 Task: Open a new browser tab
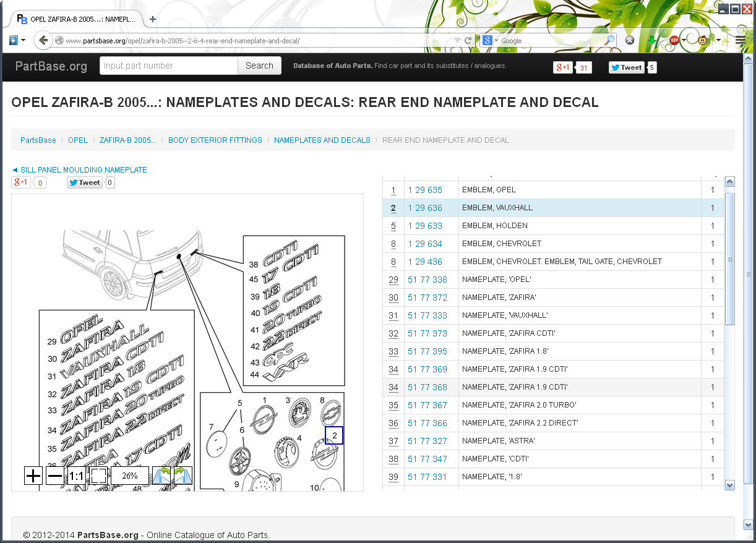click(x=153, y=19)
